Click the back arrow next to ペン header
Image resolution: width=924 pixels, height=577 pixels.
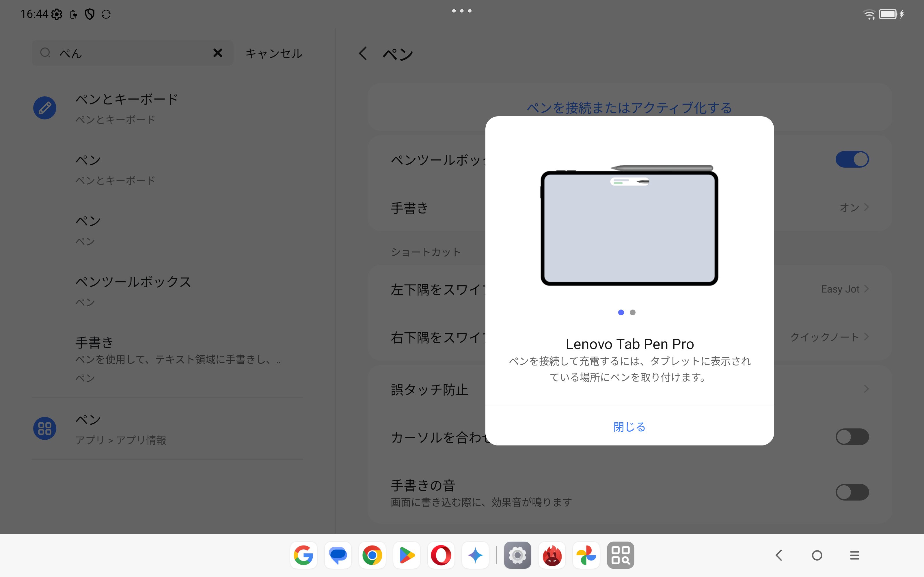tap(363, 53)
